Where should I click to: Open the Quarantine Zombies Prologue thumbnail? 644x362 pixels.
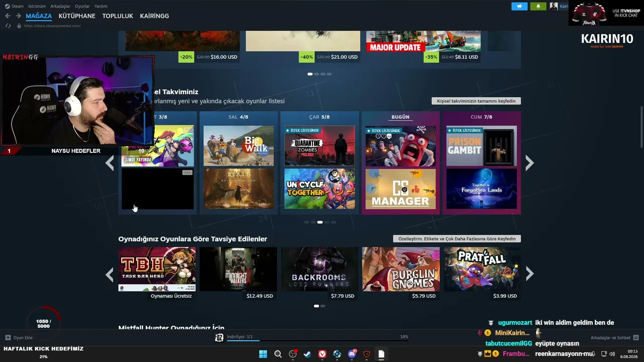coord(319,146)
